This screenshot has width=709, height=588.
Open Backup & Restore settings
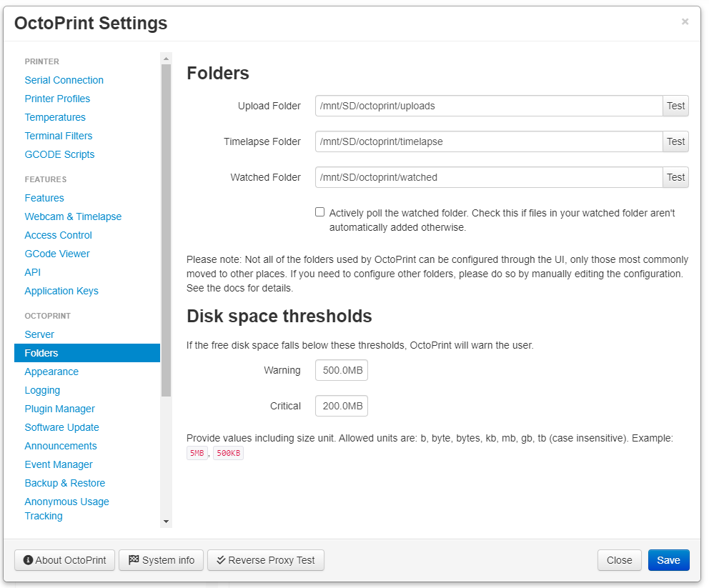(64, 483)
